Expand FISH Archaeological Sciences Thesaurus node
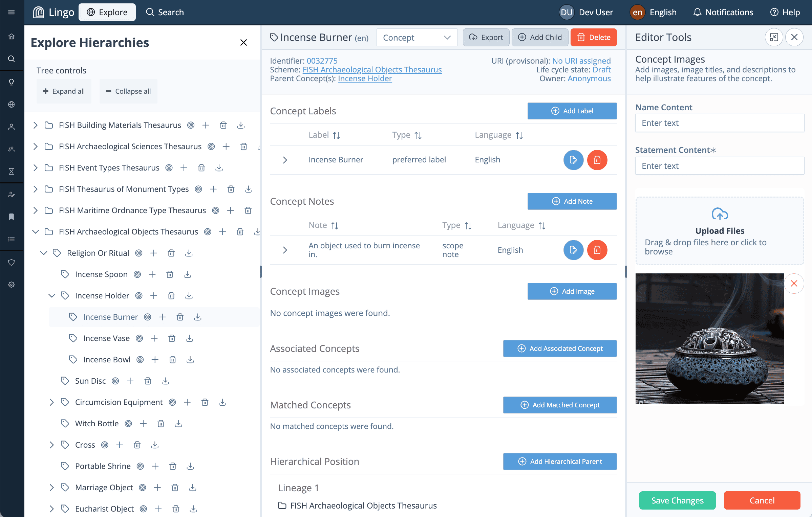This screenshot has width=812, height=517. click(35, 147)
